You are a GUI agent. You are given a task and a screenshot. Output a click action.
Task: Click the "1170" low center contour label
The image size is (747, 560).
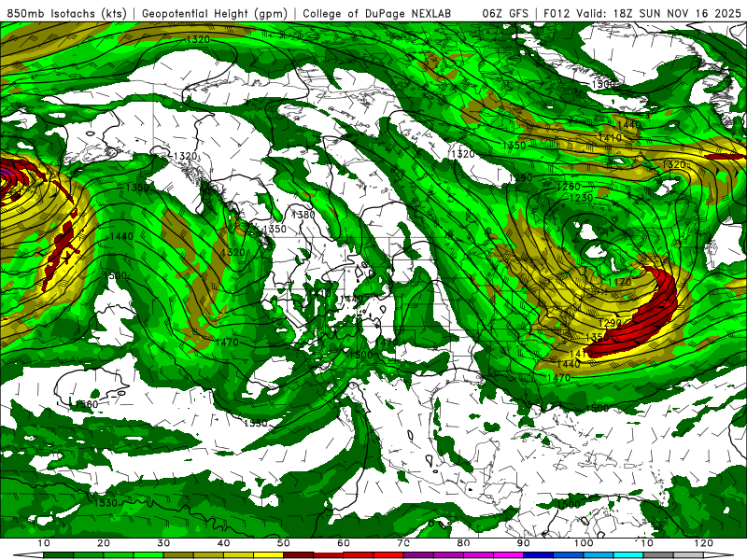click(620, 282)
